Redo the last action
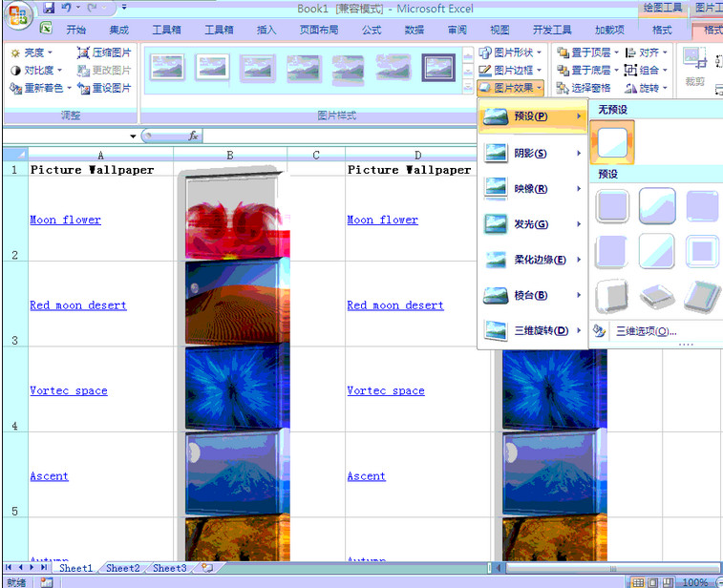The width and height of the screenshot is (723, 588). click(93, 8)
